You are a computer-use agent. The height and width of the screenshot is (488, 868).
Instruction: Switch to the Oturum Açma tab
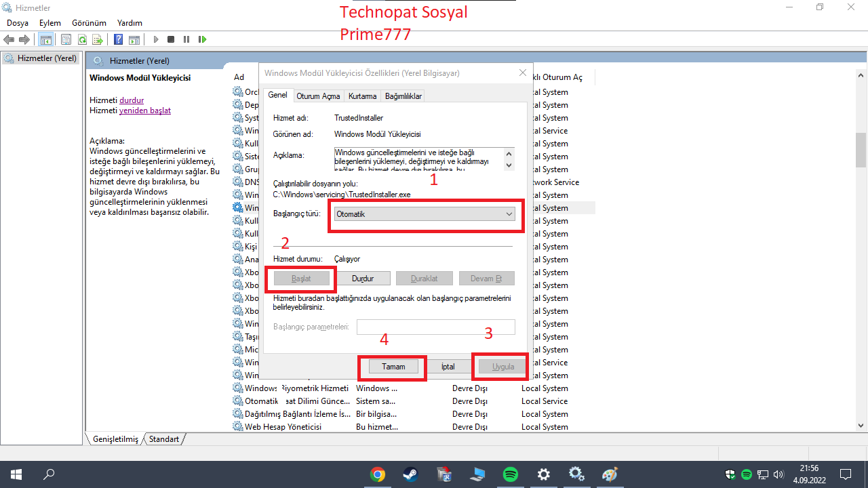pyautogui.click(x=318, y=96)
